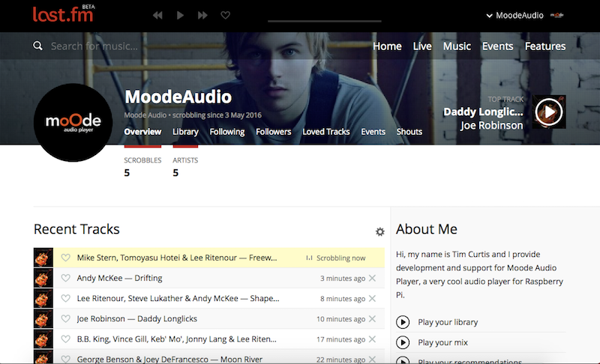Screen dimensions: 600x364
Task: Open Lee Ritenour, Steve Lukather & Andy McKee track
Action: (178, 298)
